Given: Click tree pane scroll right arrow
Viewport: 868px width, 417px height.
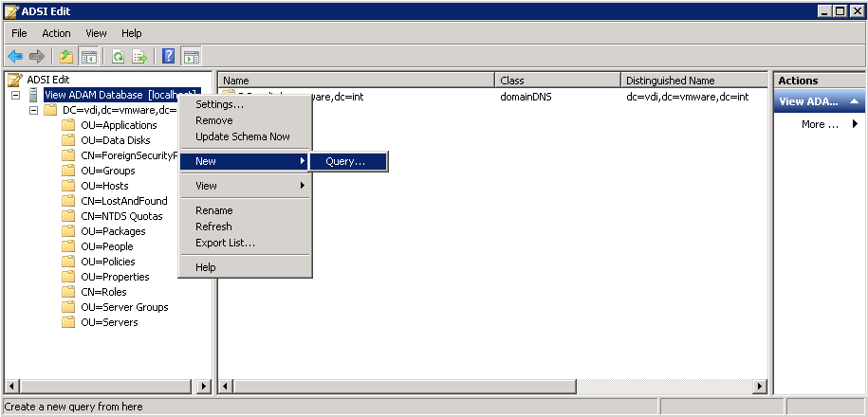Looking at the screenshot, I should click(204, 386).
